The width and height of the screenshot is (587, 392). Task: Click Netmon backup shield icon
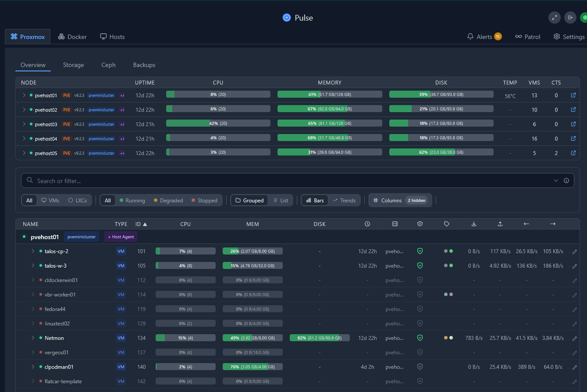(420, 338)
